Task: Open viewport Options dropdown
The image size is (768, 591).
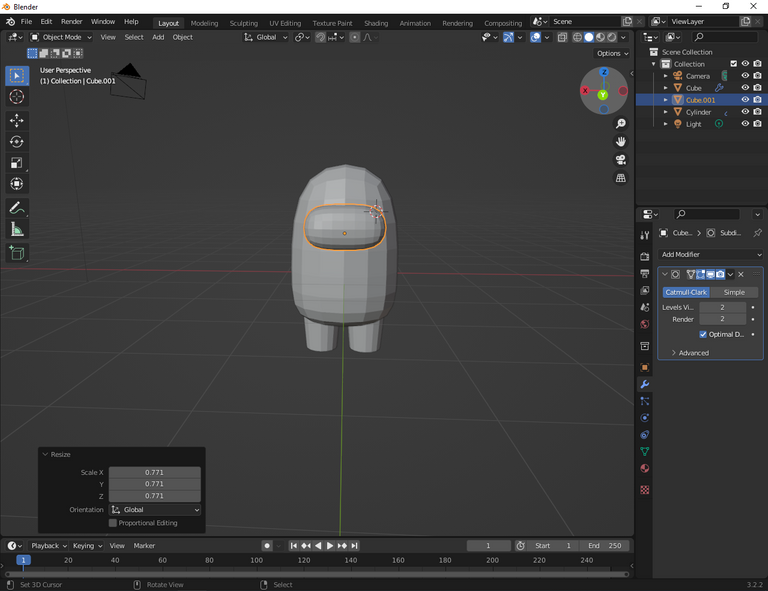Action: (612, 53)
